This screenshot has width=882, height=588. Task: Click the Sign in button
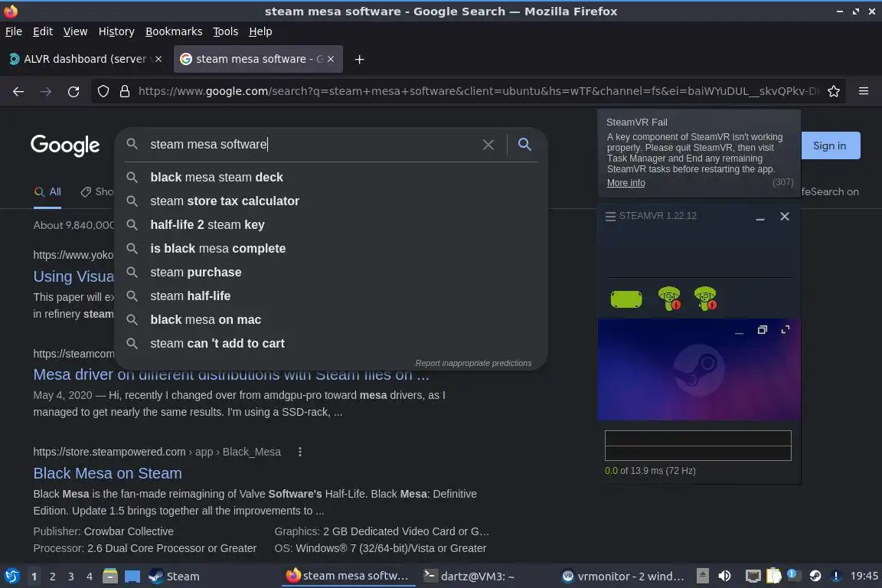click(830, 145)
